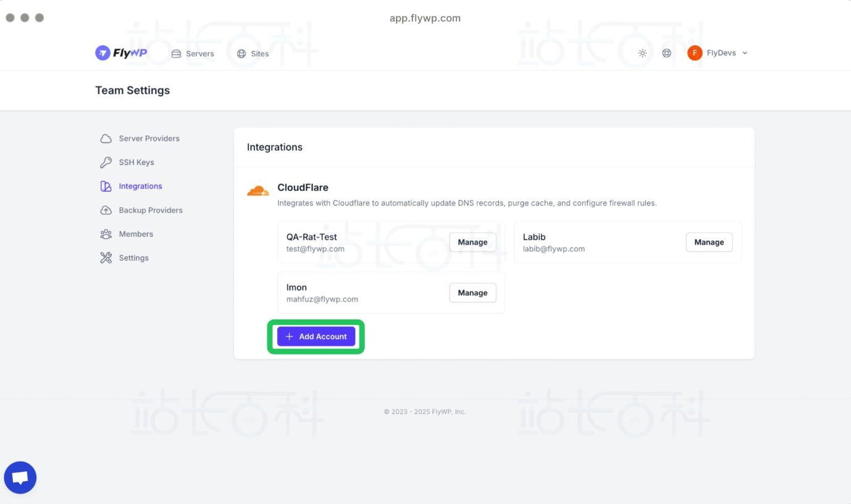
Task: Click the FlyDevs orange avatar
Action: point(695,53)
